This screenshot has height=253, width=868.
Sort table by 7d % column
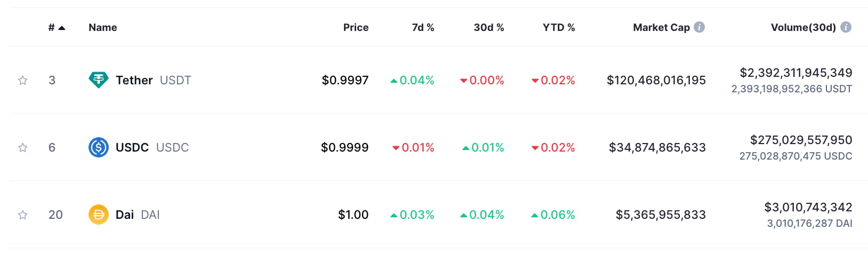tap(423, 27)
